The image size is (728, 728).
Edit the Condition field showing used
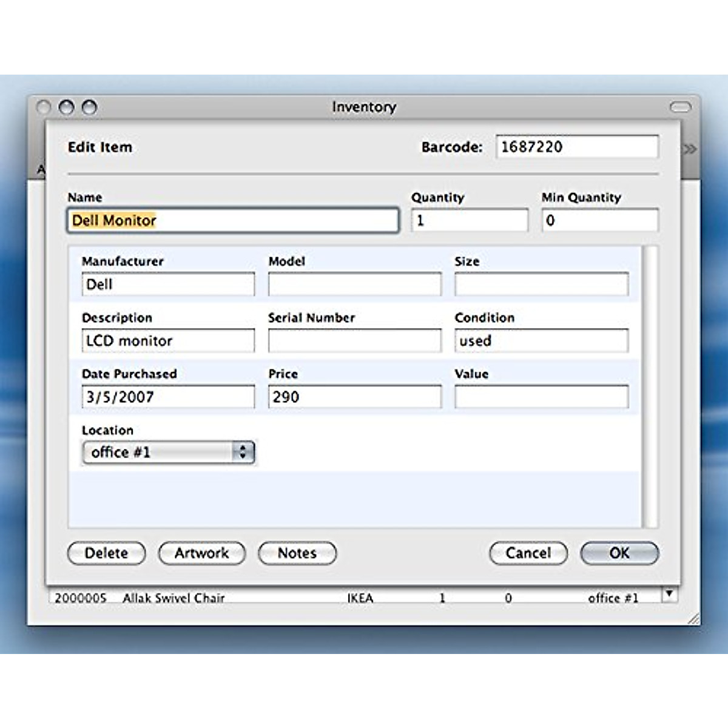pos(541,341)
